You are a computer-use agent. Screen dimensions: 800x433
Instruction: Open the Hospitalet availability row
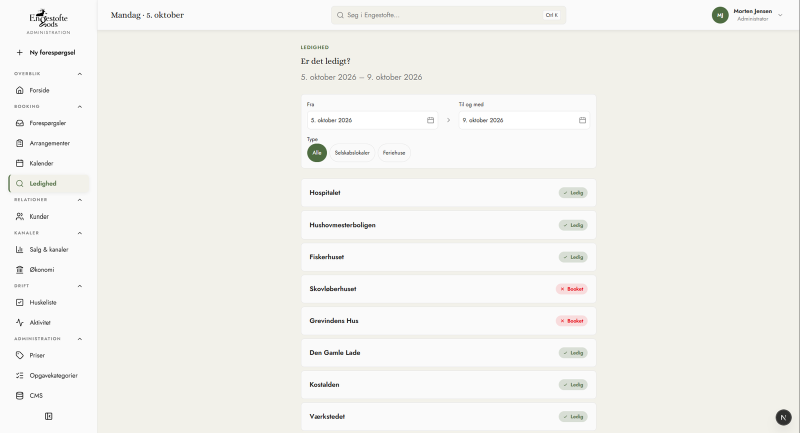click(448, 193)
